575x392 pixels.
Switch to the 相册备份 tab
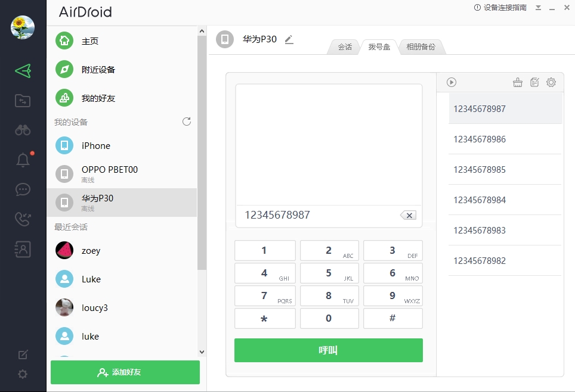coord(421,47)
